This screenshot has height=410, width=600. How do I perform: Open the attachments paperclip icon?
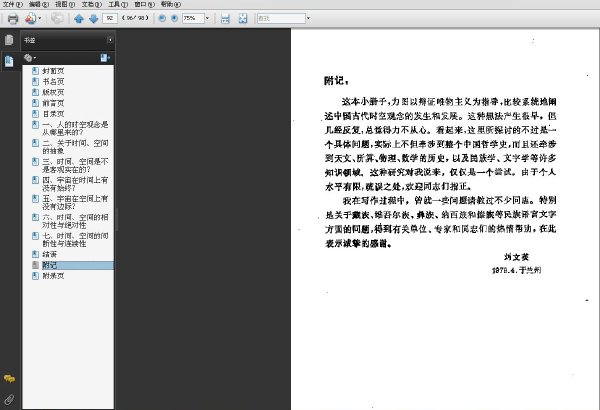[x=9, y=400]
